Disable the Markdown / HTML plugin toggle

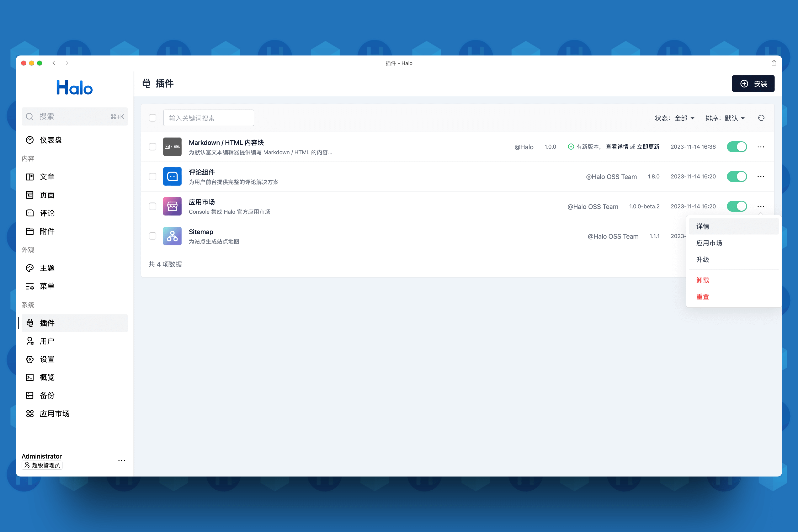737,147
